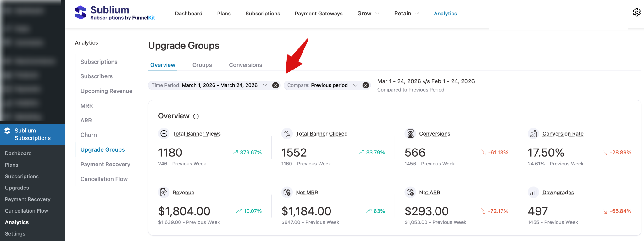Open the settings gear icon
Screen dimensions: 644x241
pos(636,12)
